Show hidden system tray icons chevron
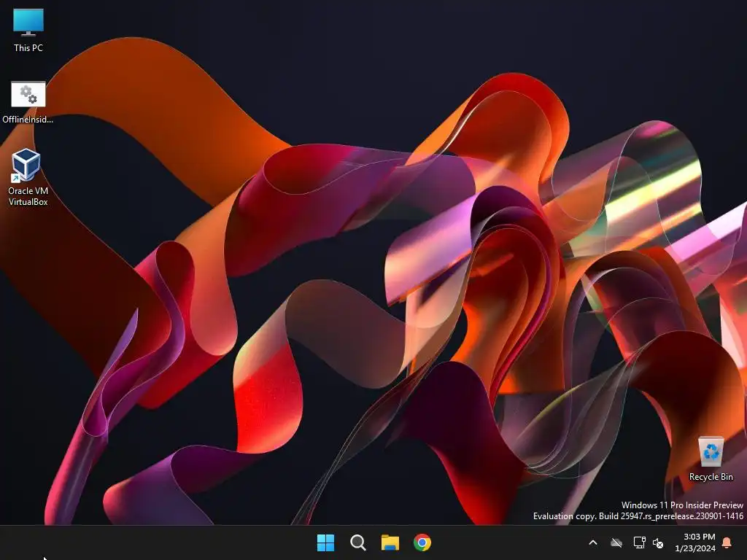 (593, 542)
